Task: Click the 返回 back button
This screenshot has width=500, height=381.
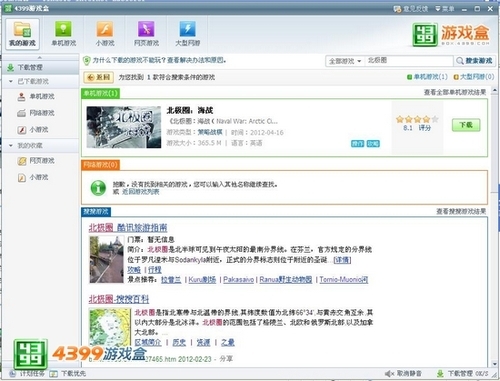Action: point(99,77)
